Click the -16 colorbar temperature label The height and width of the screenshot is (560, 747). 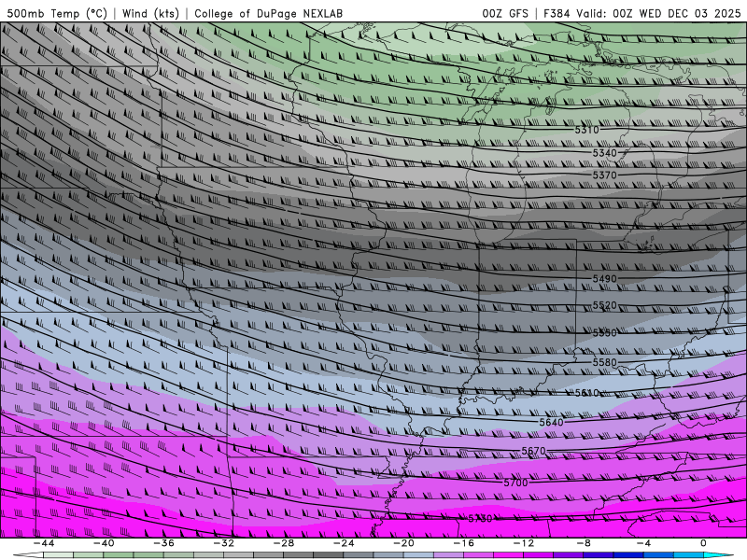coord(463,543)
